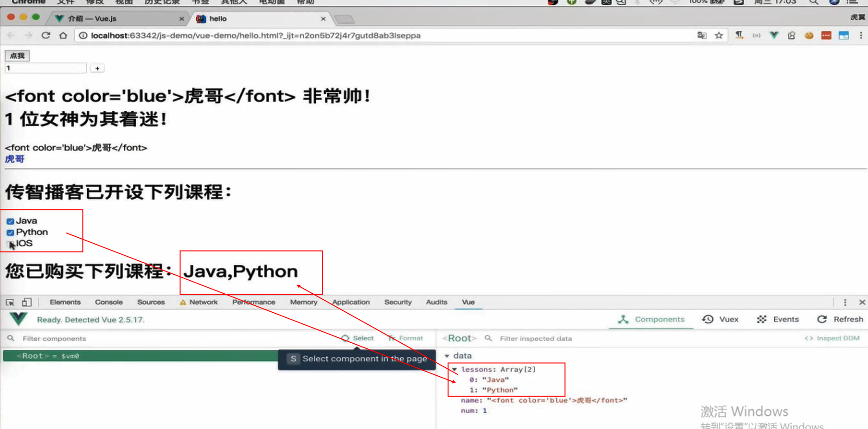Open the Spotlight search icon in menu bar
Viewport: 868px width, 429px height.
[x=814, y=2]
